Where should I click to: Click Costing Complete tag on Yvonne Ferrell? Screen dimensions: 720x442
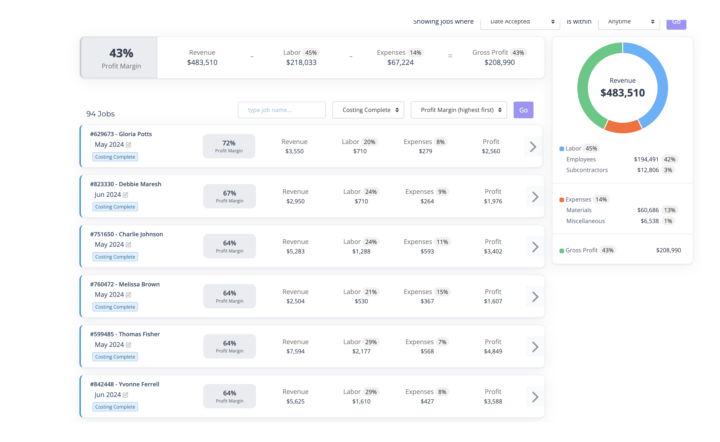(115, 407)
